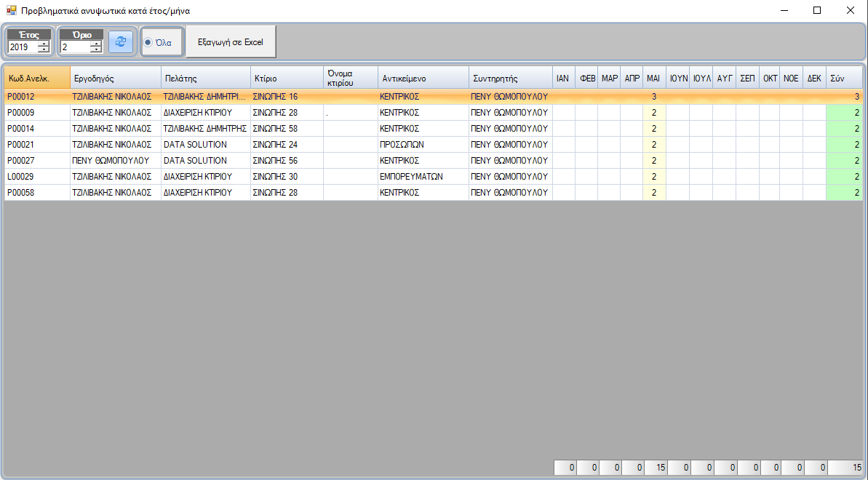This screenshot has width=868, height=480.
Task: Decrease the Όριο limit value
Action: [x=96, y=50]
